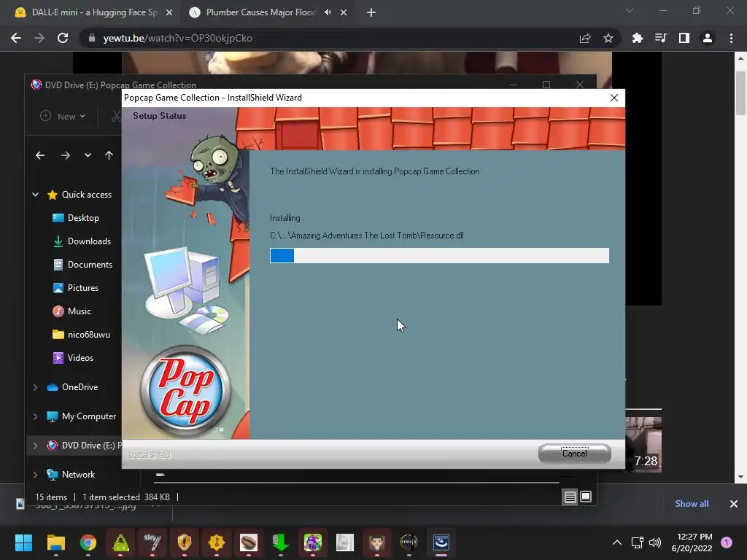This screenshot has height=560, width=747.
Task: Close the Chrome downloads bar
Action: point(734,503)
